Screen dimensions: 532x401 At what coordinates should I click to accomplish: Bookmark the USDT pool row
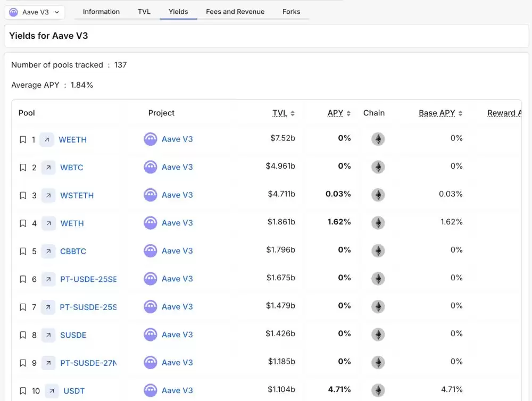coord(23,391)
